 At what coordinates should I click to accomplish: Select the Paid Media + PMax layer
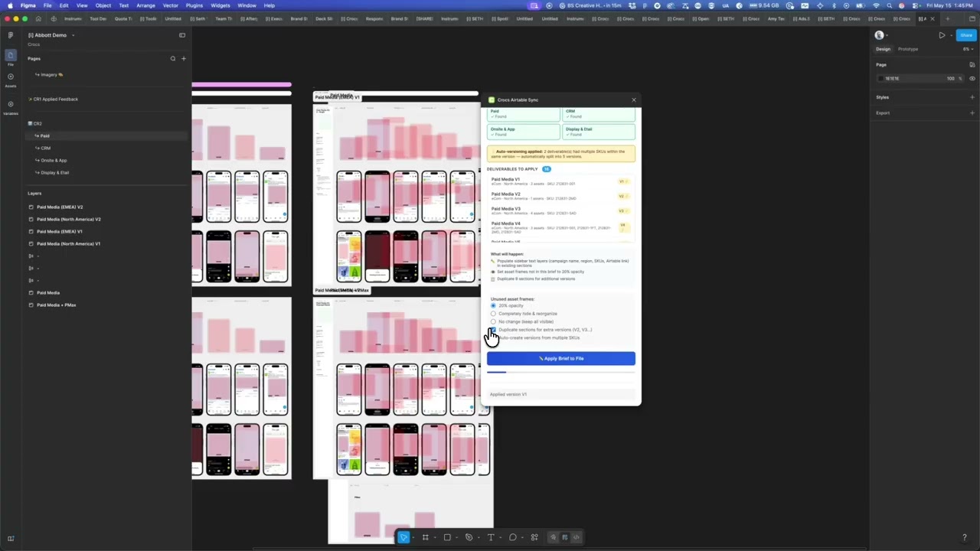tap(57, 305)
